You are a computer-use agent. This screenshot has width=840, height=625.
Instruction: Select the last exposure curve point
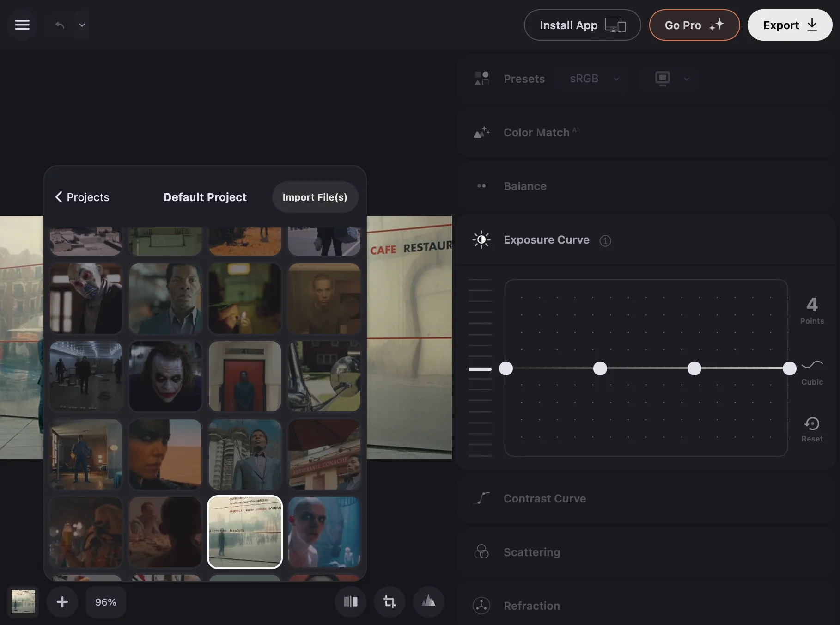tap(790, 368)
